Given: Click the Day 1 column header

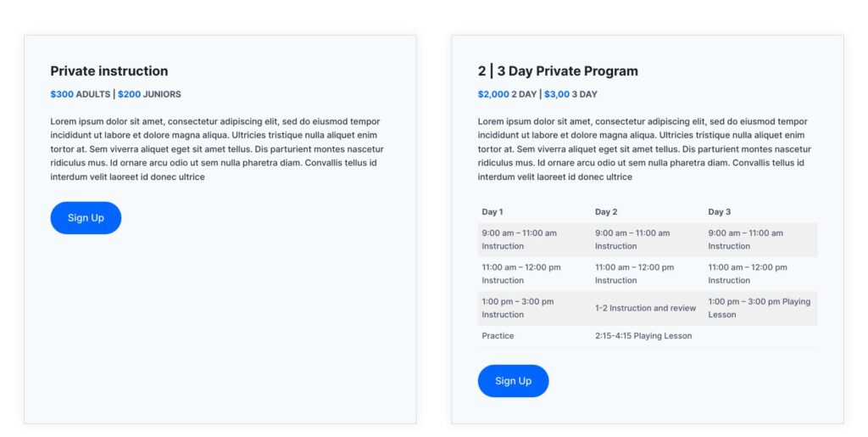Looking at the screenshot, I should click(x=492, y=212).
